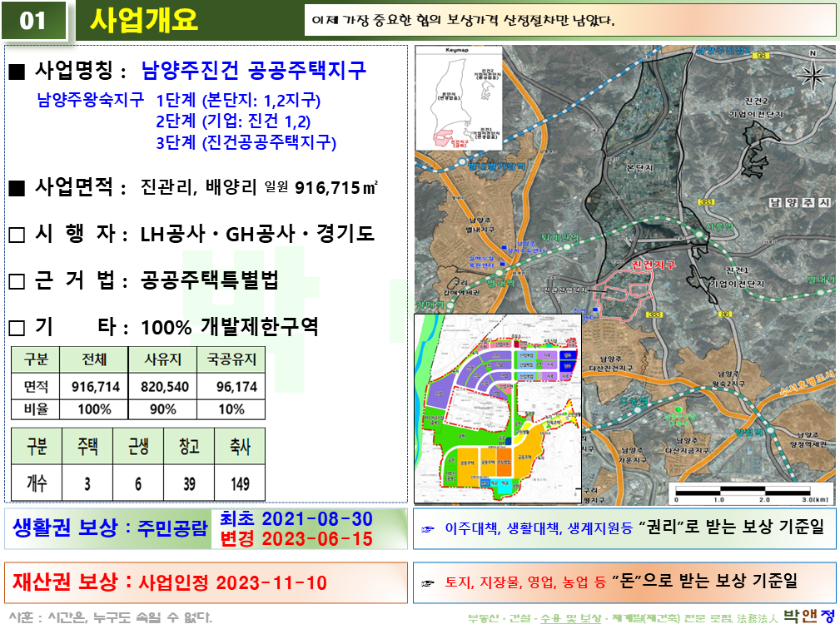
Task: Click the 국공유지 column header cell
Action: pyautogui.click(x=231, y=359)
